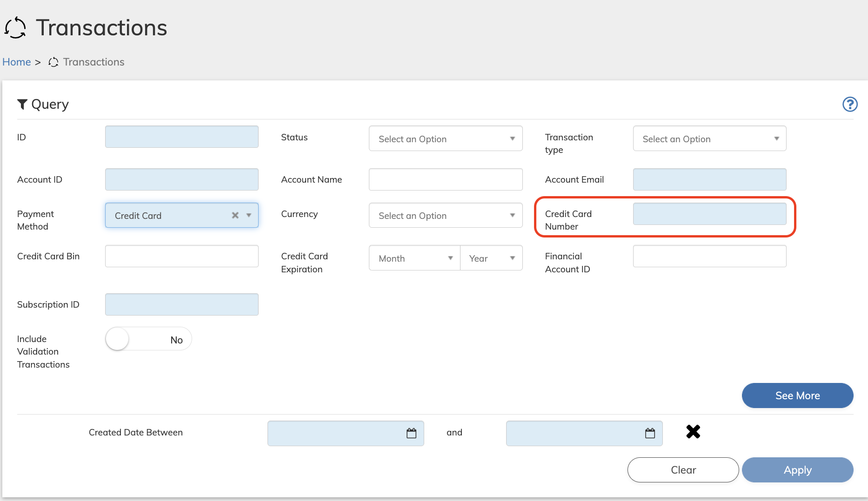Open the start date calendar picker icon
This screenshot has height=501, width=868.
pos(412,433)
